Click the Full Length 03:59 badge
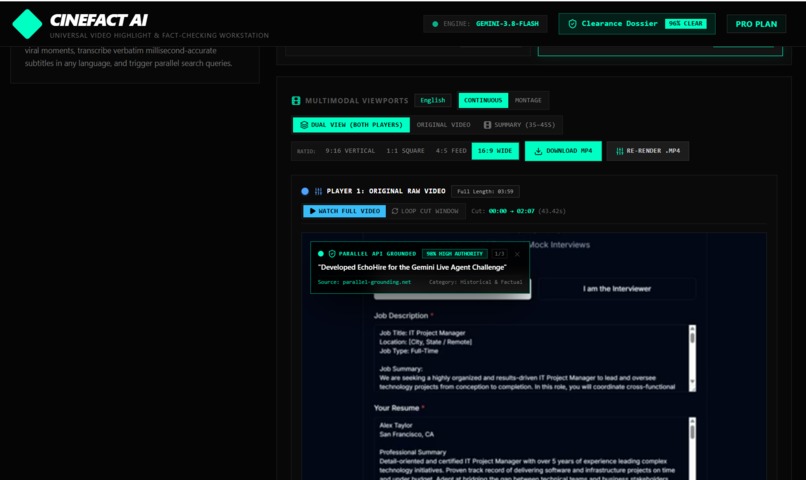806x480 pixels. 485,192
